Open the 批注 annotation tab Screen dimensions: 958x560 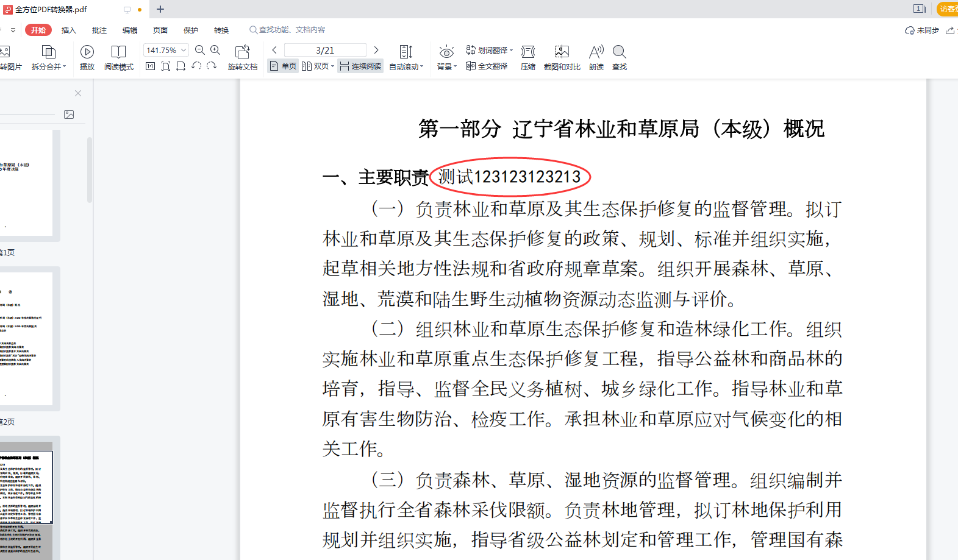pos(99,30)
